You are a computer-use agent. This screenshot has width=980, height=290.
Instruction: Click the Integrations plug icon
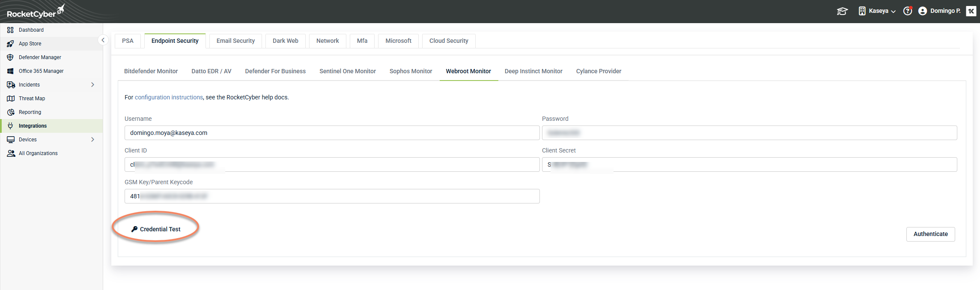point(10,126)
